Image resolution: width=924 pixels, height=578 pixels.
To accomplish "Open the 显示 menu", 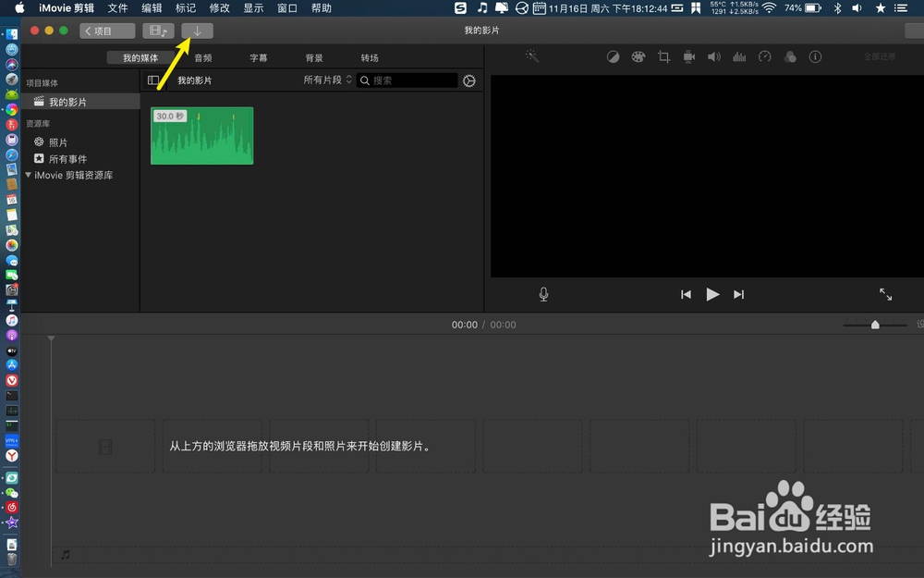I will (253, 7).
